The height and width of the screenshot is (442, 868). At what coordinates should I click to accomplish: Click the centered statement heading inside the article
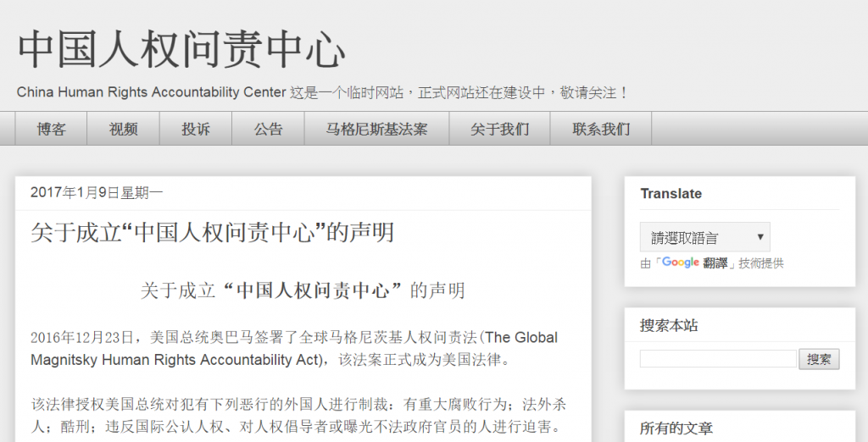coord(303,290)
